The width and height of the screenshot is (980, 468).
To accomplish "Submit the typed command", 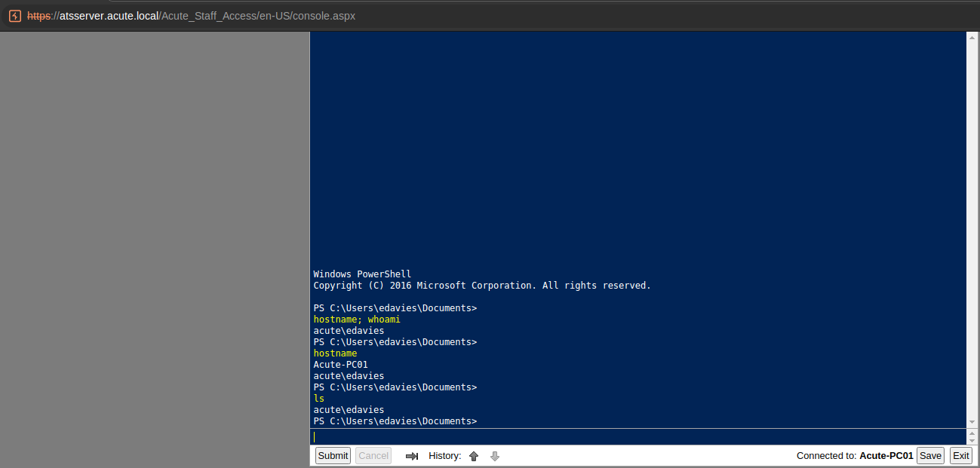I will click(333, 456).
